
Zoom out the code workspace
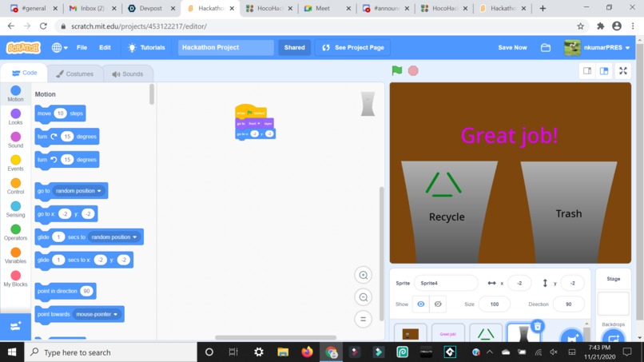tap(363, 297)
